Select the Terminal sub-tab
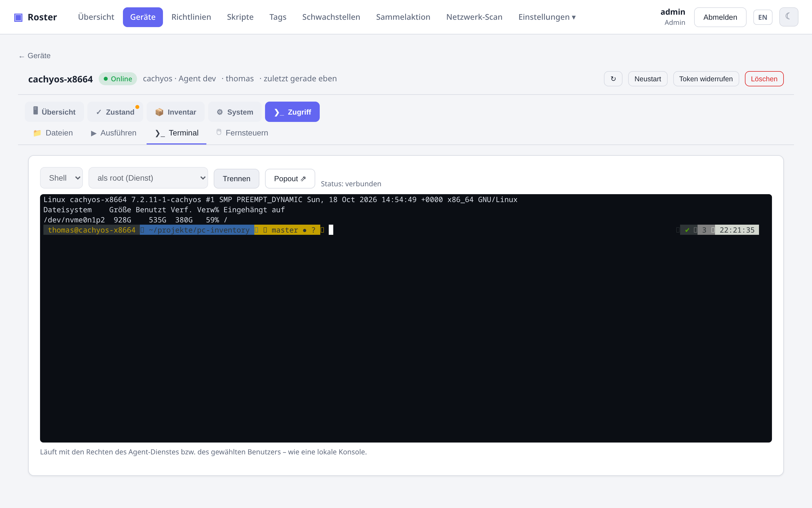Screen dimensions: 812x508 click(176, 133)
